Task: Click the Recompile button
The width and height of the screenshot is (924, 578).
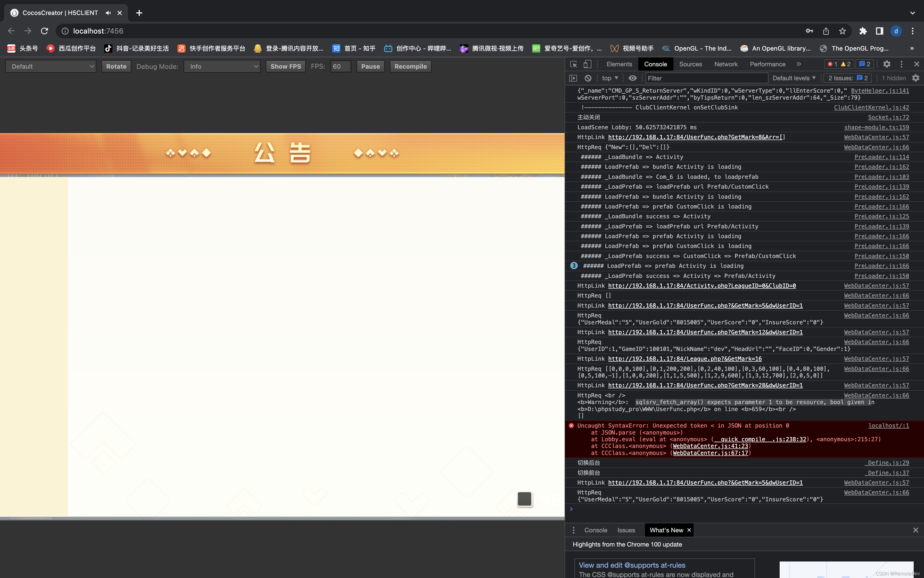Action: click(x=410, y=67)
